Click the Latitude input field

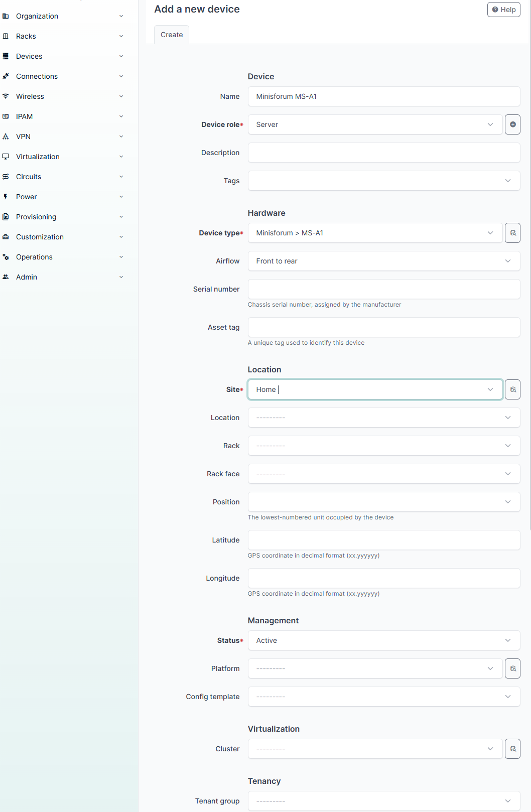coord(383,540)
